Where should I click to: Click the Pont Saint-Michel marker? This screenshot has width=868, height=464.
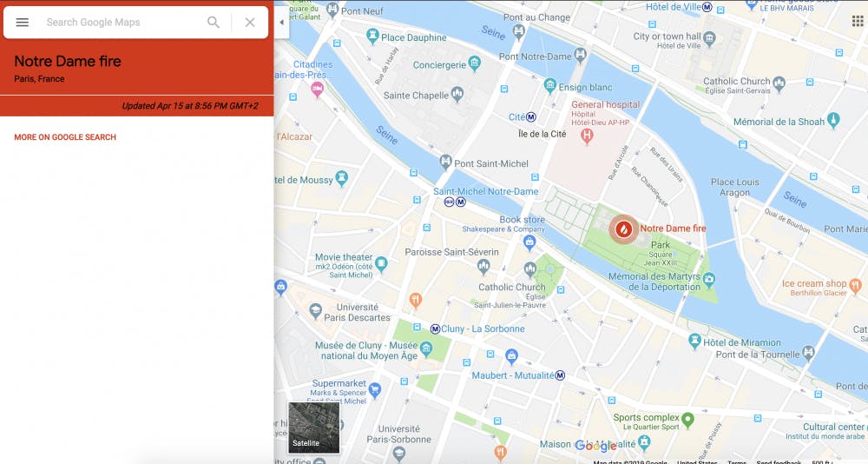[445, 162]
